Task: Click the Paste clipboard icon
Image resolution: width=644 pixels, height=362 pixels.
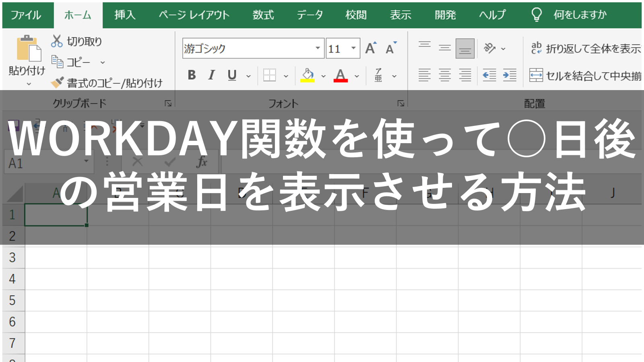Action: click(x=29, y=49)
